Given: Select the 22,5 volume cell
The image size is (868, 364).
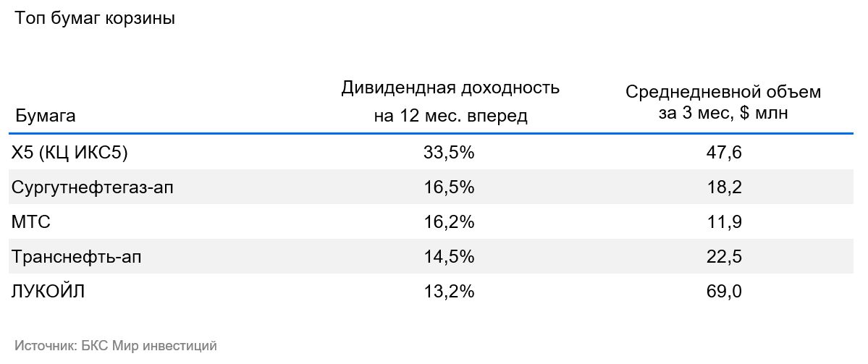Looking at the screenshot, I should click(723, 257).
